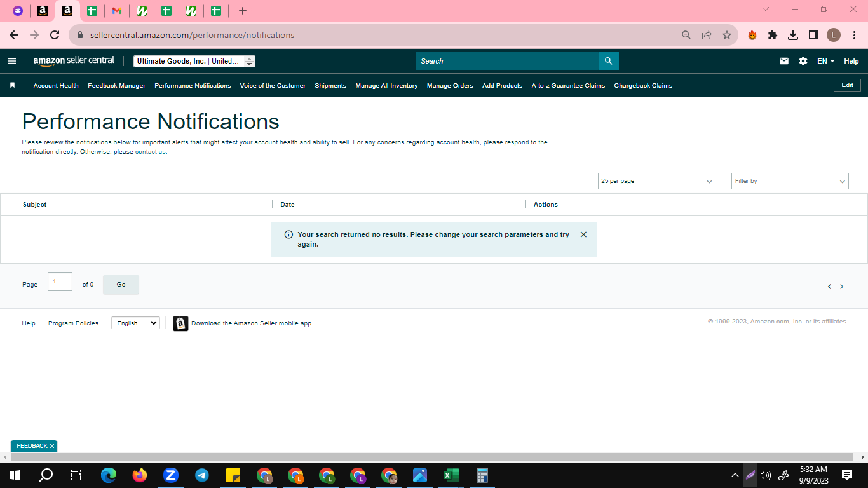Viewport: 868px width, 488px height.
Task: Click the browser address bar URL
Action: point(192,35)
